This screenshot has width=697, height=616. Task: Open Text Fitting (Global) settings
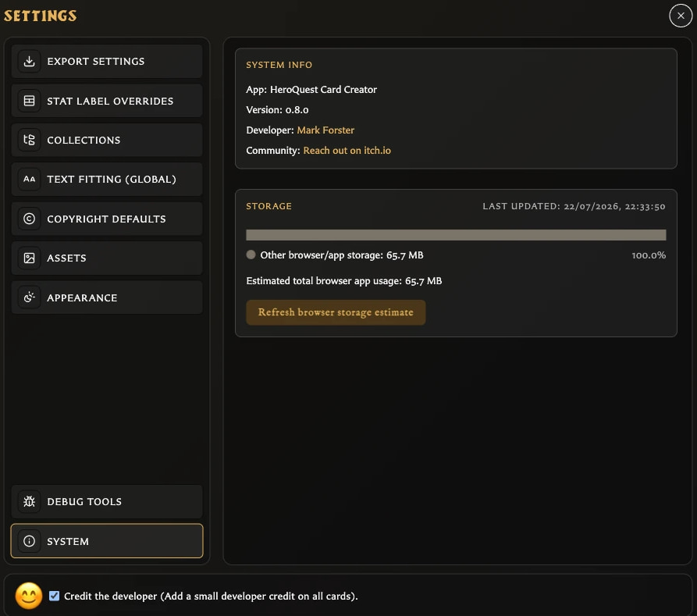click(107, 180)
